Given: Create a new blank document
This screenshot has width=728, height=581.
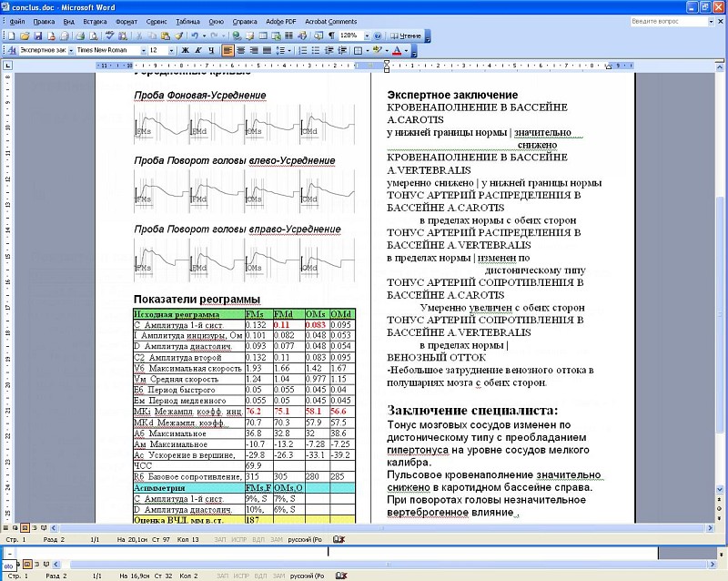Looking at the screenshot, I should pos(11,36).
